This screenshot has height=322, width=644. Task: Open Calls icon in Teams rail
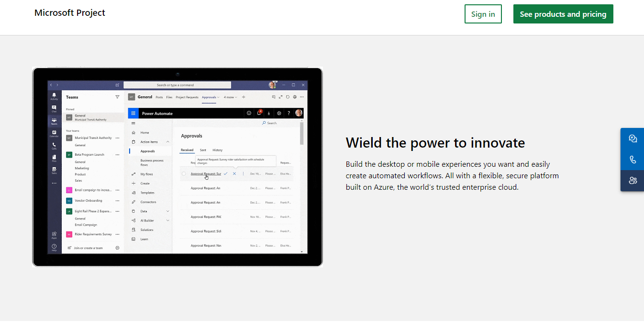point(54,145)
